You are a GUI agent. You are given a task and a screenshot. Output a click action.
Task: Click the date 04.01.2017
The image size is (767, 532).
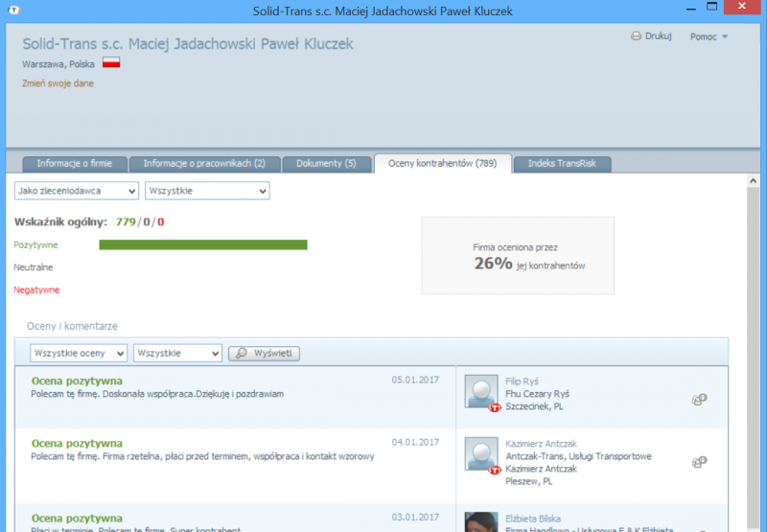click(415, 443)
